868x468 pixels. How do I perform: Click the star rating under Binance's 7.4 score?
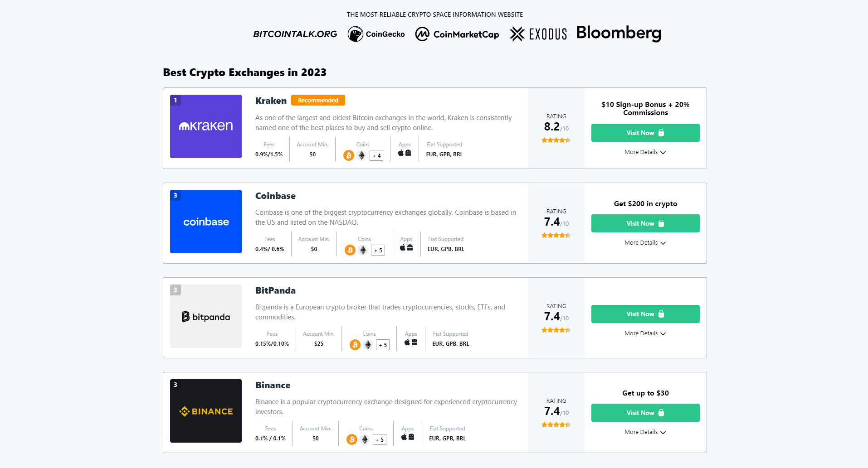556,425
